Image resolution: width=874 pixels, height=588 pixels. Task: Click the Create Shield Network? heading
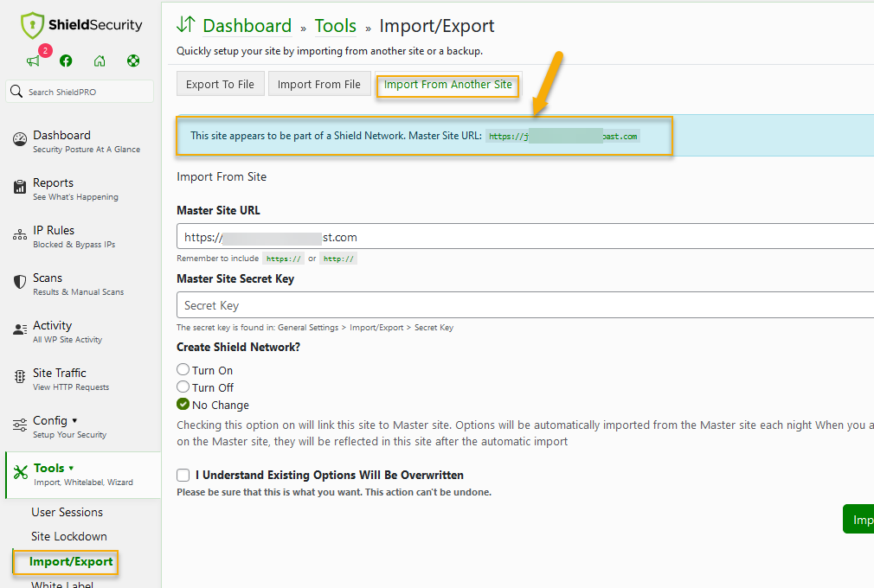coord(239,347)
